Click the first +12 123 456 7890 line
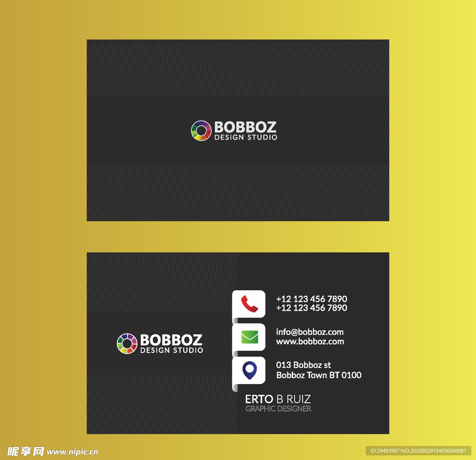Viewport: 476px width, 460px height. click(311, 299)
